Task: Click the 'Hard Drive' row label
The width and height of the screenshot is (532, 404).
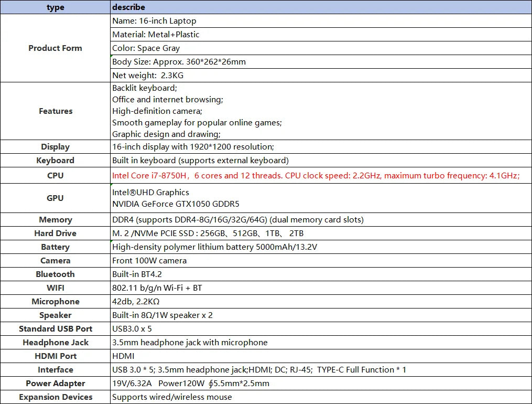Action: pos(55,233)
